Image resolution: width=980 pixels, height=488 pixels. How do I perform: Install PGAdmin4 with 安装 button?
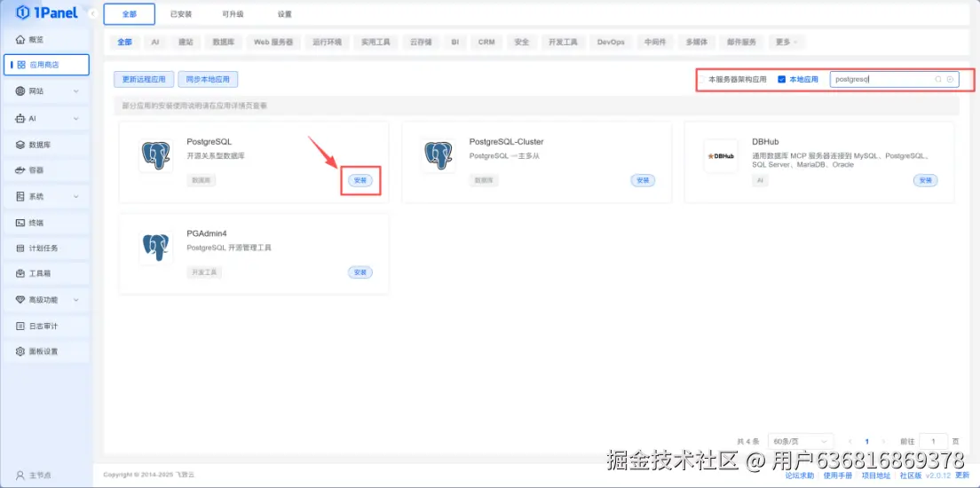[360, 272]
